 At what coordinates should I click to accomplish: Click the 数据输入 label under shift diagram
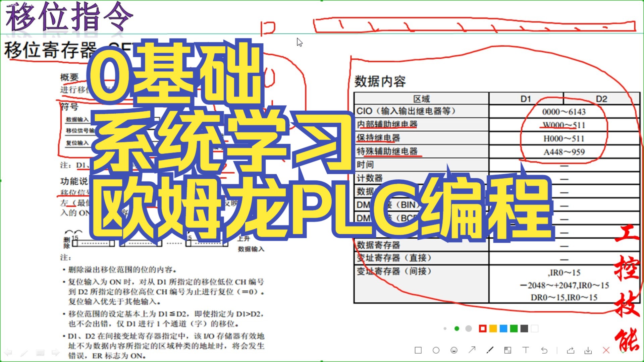point(251,249)
